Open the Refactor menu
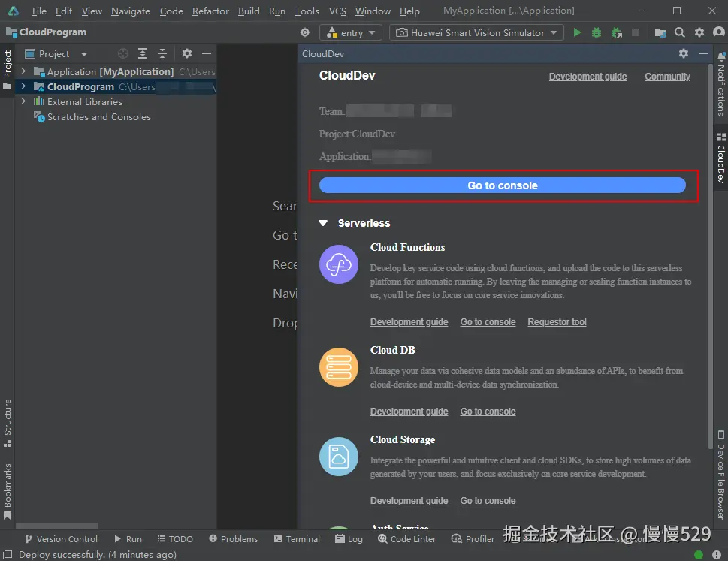The width and height of the screenshot is (728, 561). (x=210, y=11)
